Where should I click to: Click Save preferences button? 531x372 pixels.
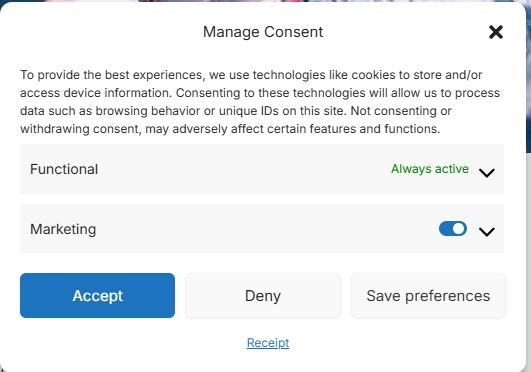coord(428,295)
